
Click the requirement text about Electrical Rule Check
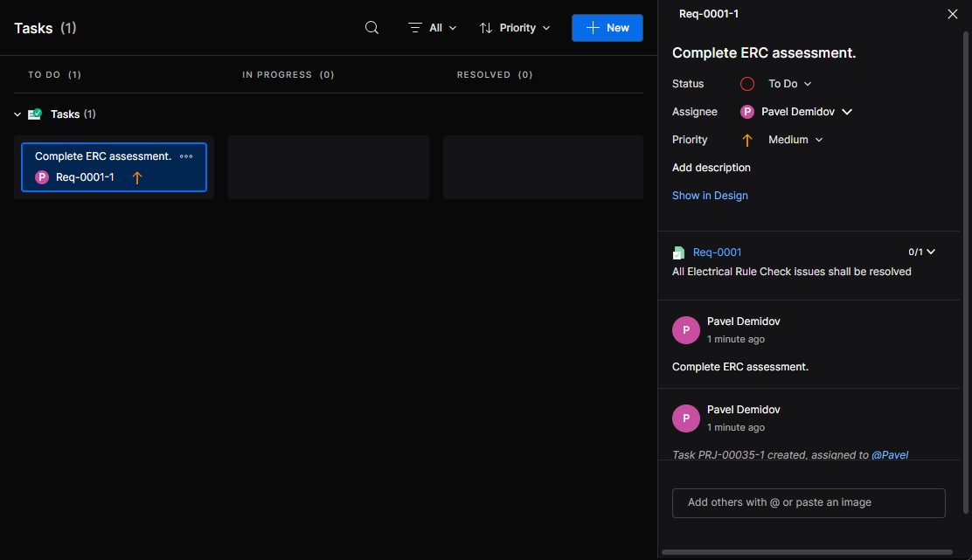click(792, 272)
